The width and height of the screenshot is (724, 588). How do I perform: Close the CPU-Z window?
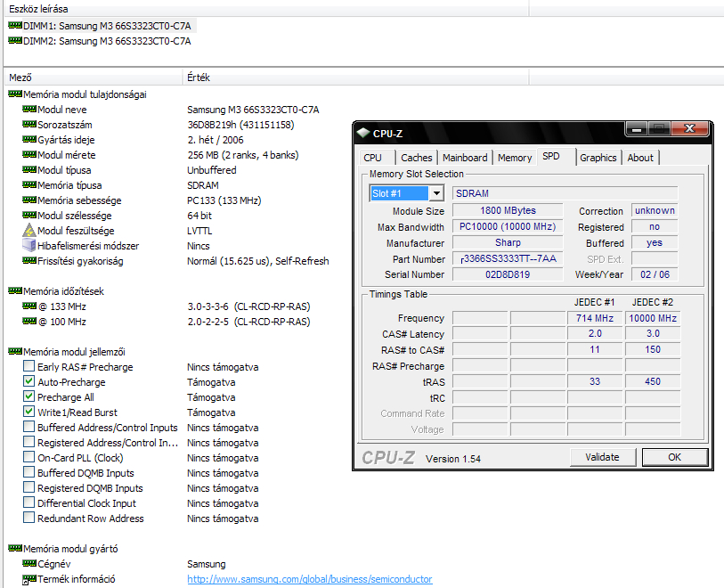(689, 129)
